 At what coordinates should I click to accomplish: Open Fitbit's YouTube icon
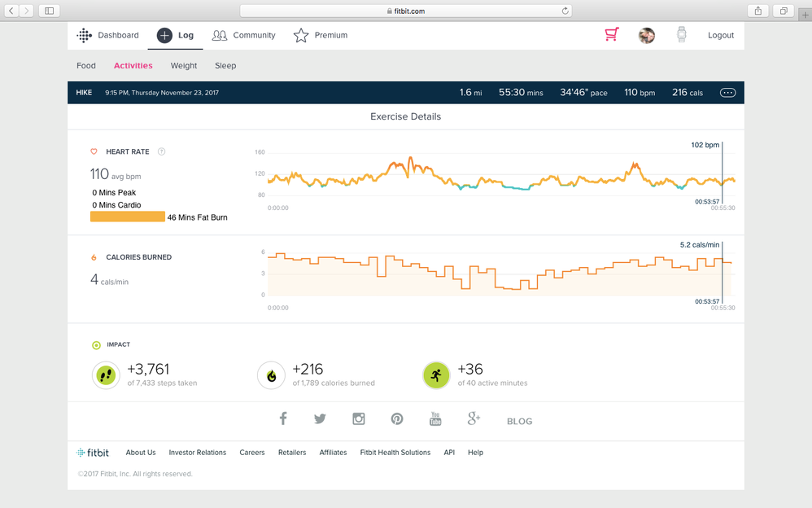pyautogui.click(x=435, y=419)
